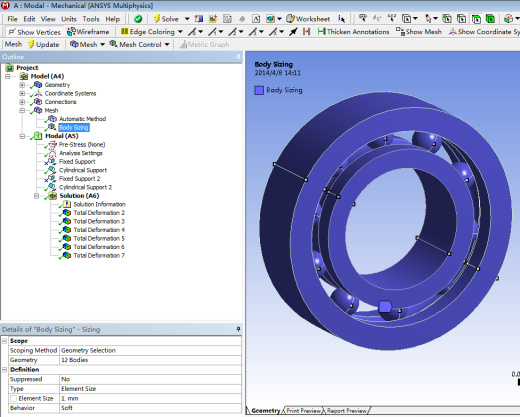Viewport: 520px width, 417px height.
Task: Toggle Show Vertices
Action: (34, 32)
